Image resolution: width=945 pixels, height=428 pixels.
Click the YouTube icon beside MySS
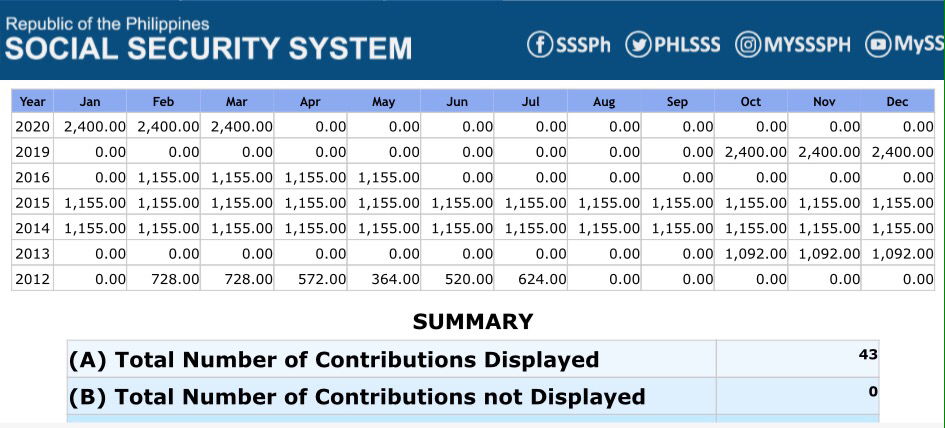click(877, 45)
